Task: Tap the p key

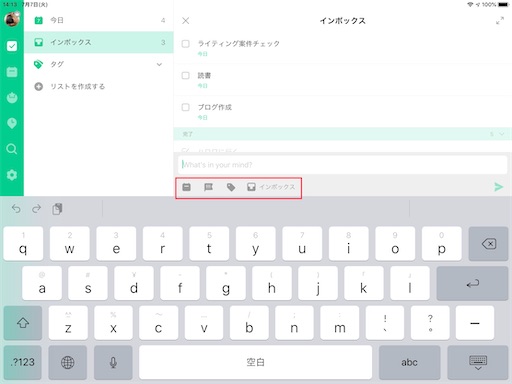Action: pyautogui.click(x=442, y=244)
